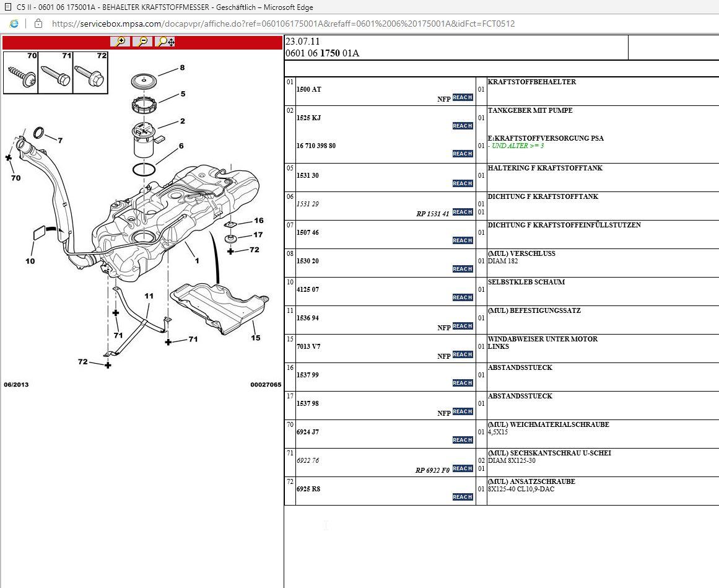Click description HALTERING F KRAFTSTOFFTANK
This screenshot has width=719, height=588.
point(545,168)
